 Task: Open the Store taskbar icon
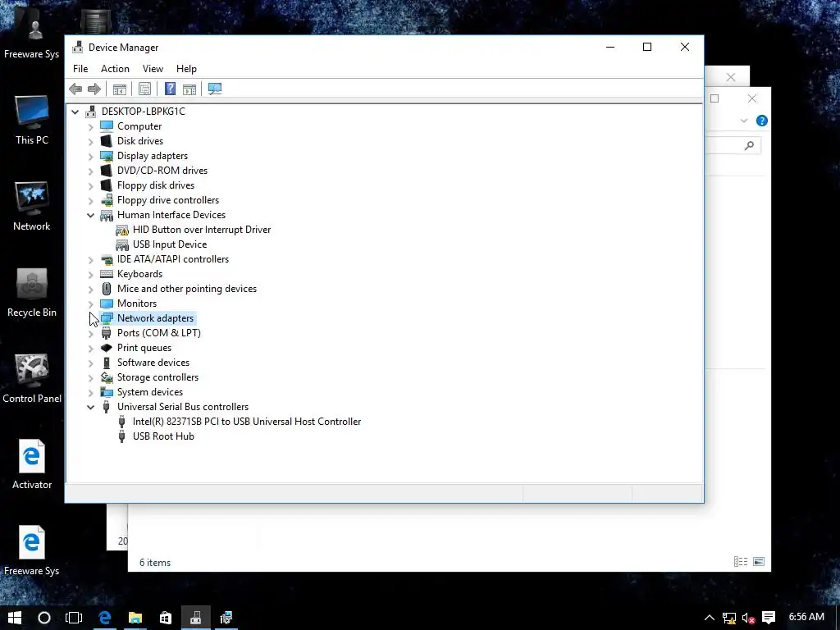[x=166, y=618]
